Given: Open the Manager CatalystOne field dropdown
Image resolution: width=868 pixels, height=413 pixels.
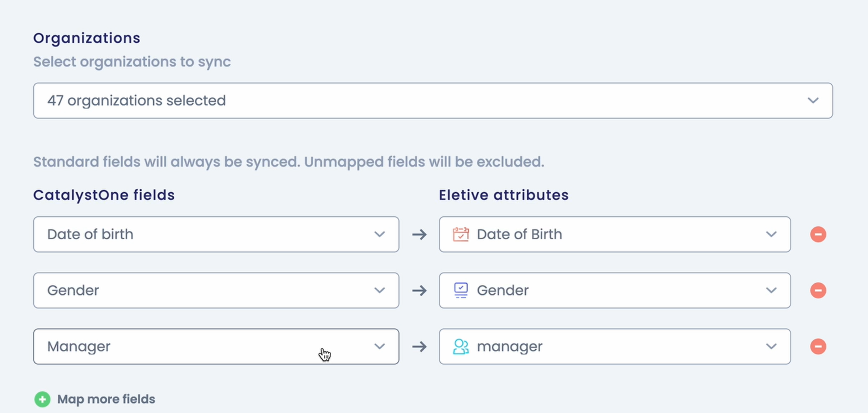Looking at the screenshot, I should point(216,347).
